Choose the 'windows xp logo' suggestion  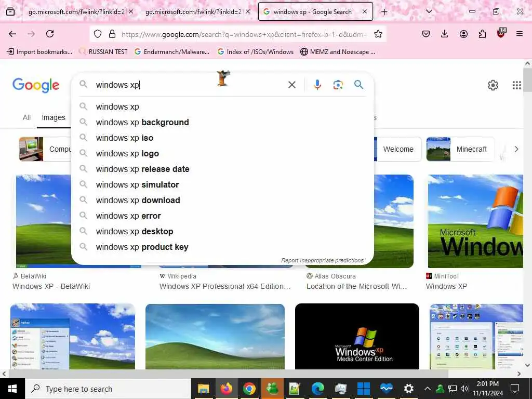[x=222, y=153]
